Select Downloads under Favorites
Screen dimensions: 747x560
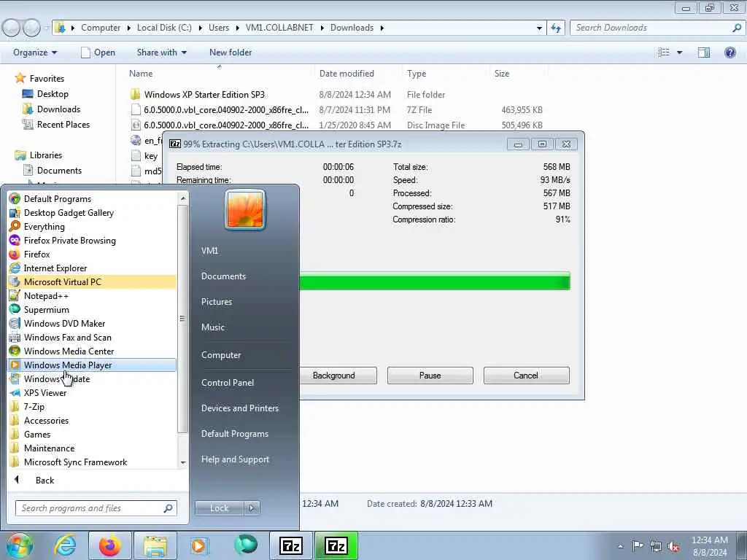(58, 109)
